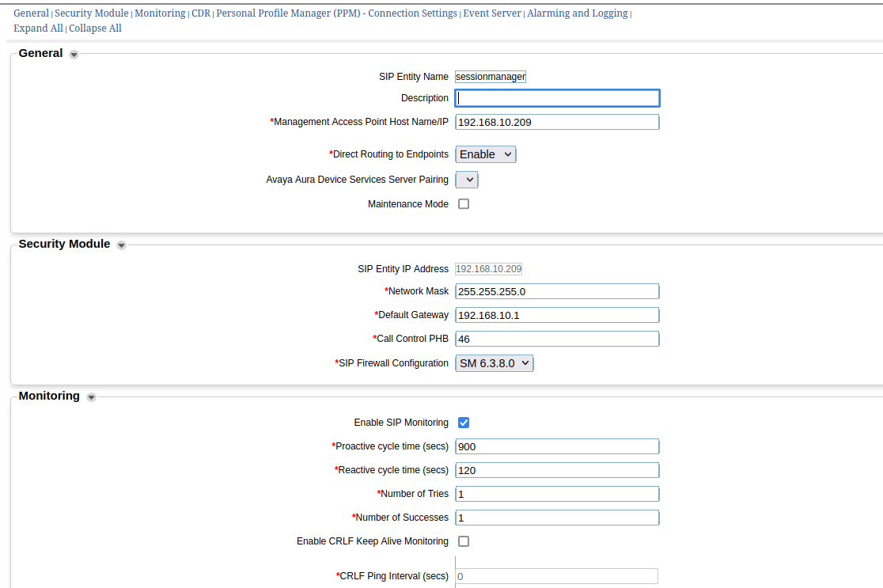Viewport: 883px width, 588px height.
Task: Open Direct Routing to Endpoints dropdown
Action: (x=485, y=154)
